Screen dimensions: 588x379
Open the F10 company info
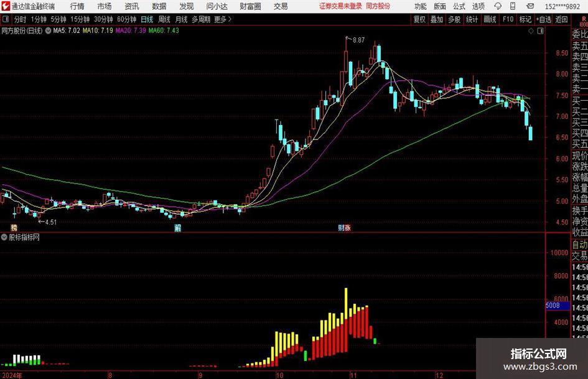tap(508, 19)
